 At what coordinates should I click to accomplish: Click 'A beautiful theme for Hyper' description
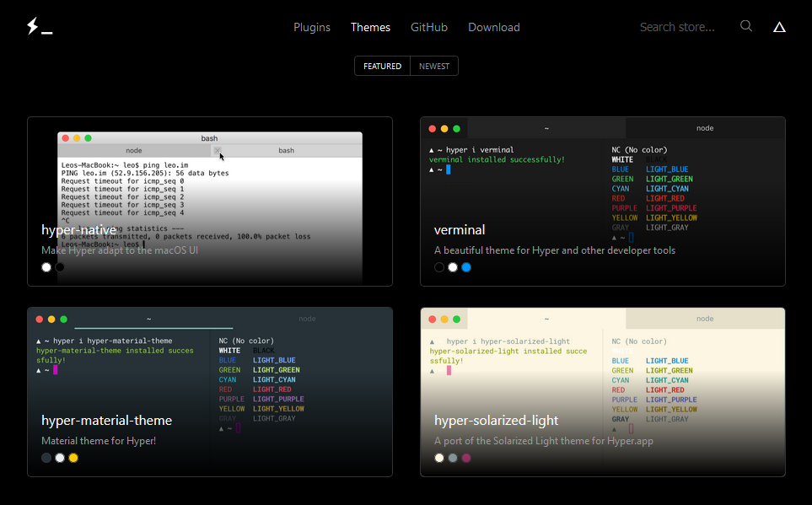[555, 250]
